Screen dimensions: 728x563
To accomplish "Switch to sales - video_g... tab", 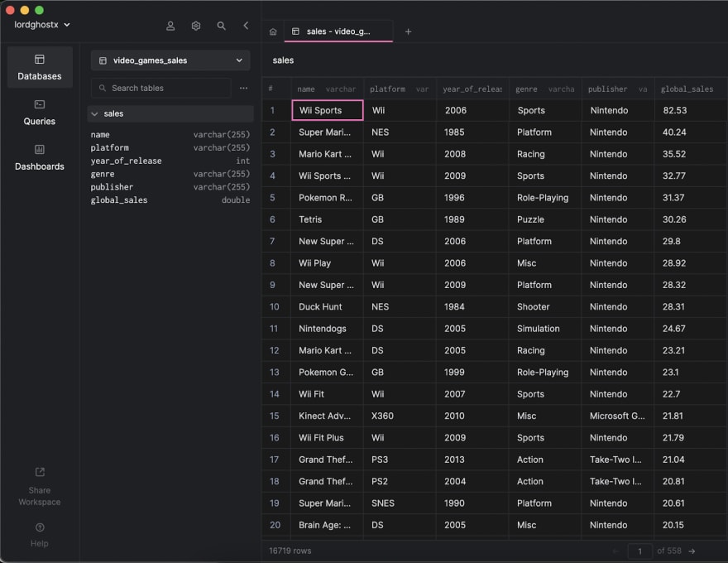I will tap(338, 31).
